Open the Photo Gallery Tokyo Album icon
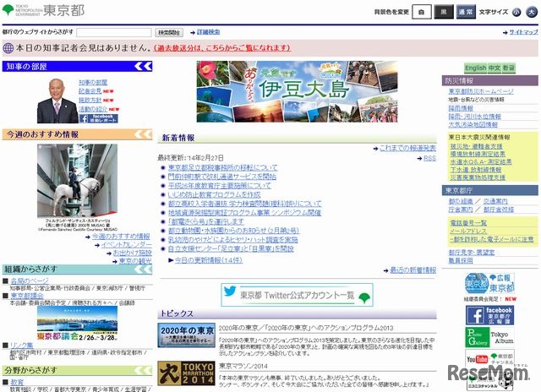Screen dimensions: 541x392 pyautogui.click(x=489, y=337)
